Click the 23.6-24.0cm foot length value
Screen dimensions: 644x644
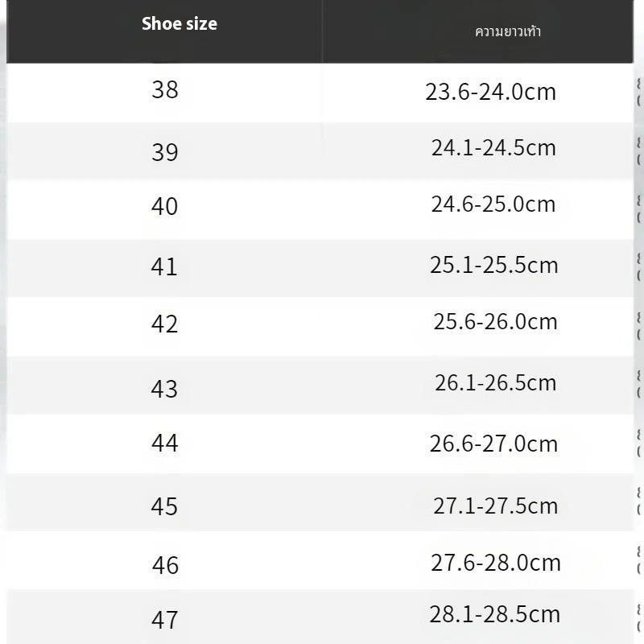[491, 92]
